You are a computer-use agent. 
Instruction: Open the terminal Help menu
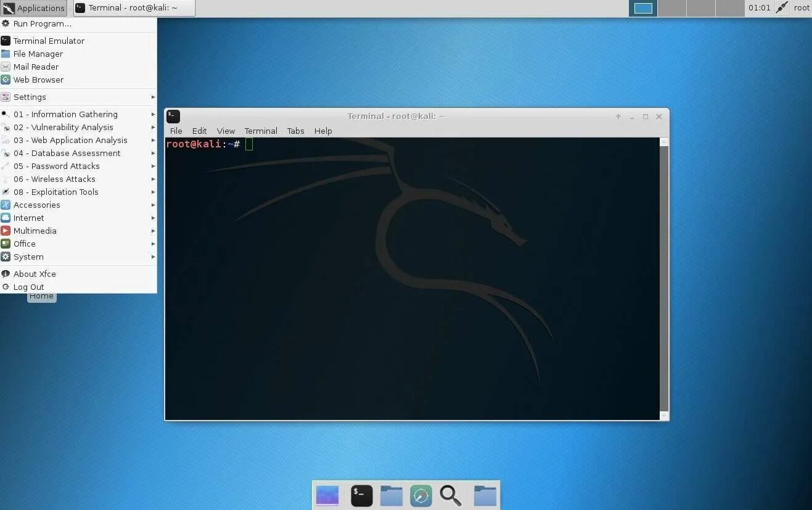[323, 131]
